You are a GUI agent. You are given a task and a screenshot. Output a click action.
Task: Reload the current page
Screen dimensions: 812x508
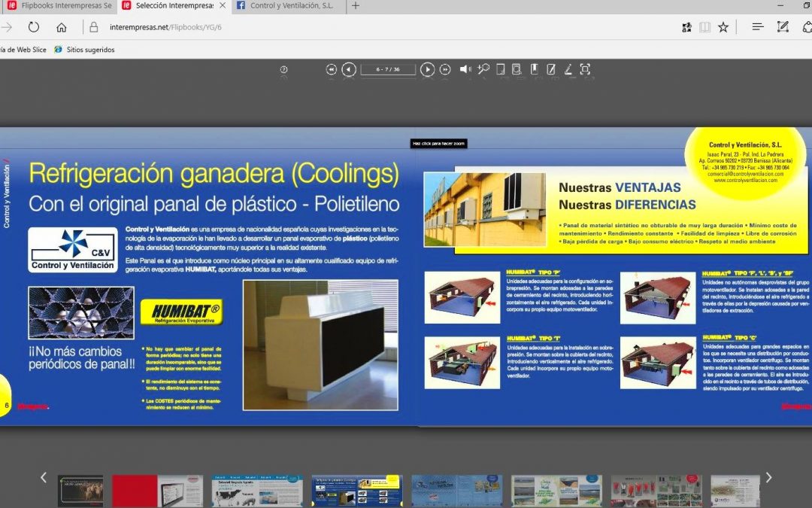(34, 27)
